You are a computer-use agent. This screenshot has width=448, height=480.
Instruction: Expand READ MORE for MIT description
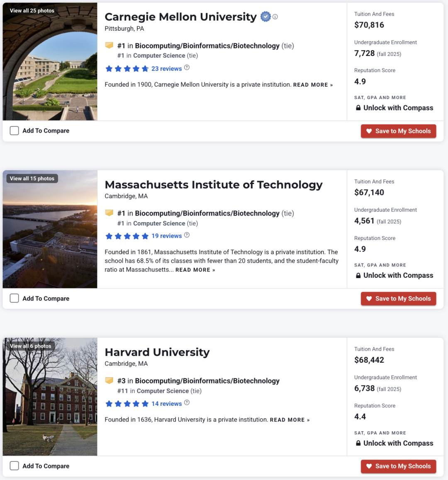pyautogui.click(x=195, y=270)
